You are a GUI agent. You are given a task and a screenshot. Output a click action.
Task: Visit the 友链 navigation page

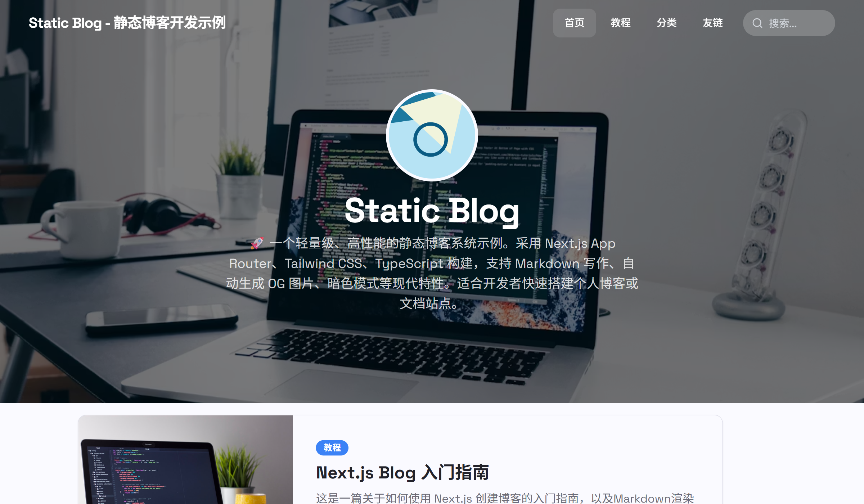[x=713, y=23]
